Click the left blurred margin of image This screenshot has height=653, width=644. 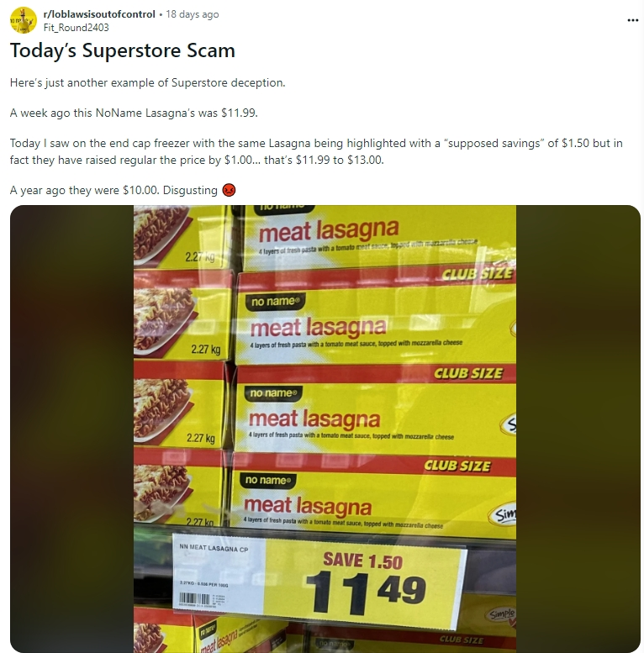click(x=71, y=429)
